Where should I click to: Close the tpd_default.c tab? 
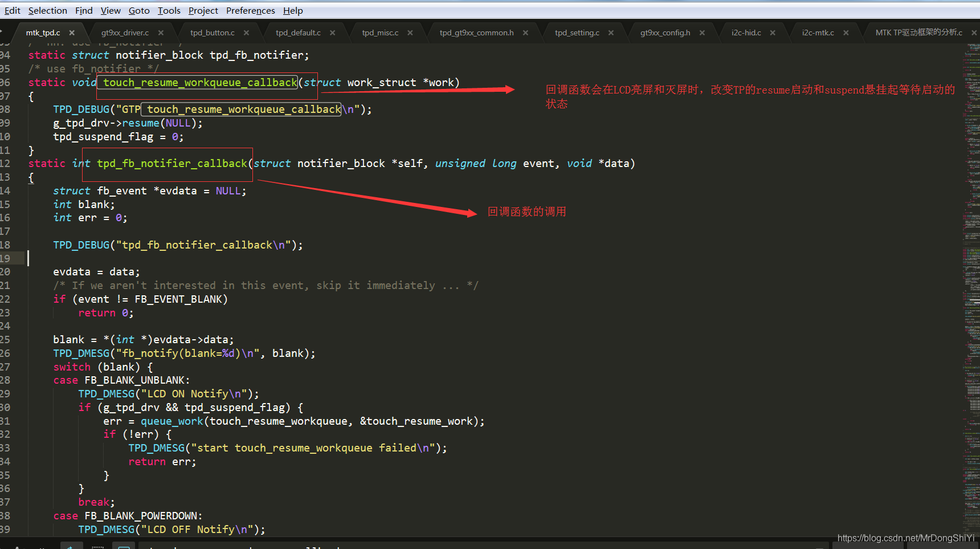(x=332, y=33)
